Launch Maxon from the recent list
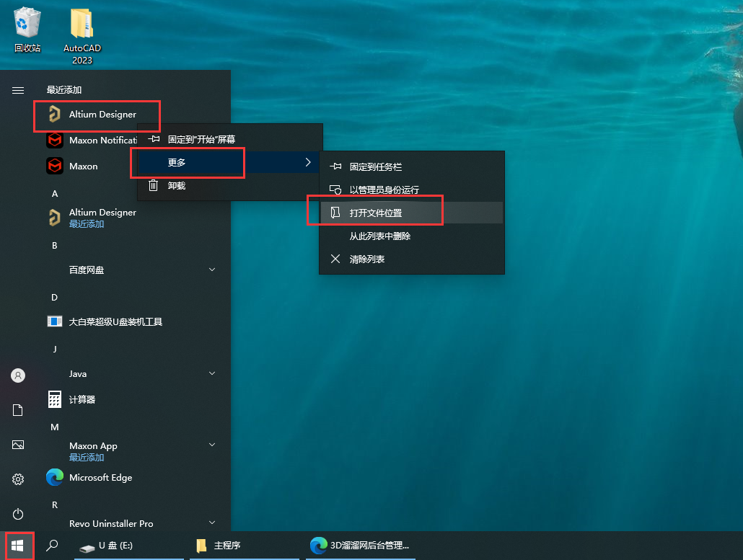743x560 pixels. [x=85, y=166]
